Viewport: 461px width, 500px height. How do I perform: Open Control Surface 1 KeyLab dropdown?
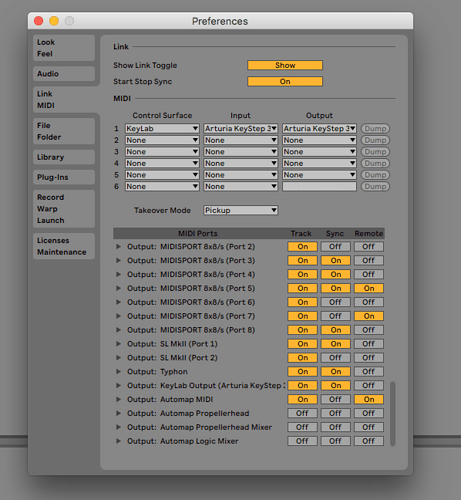(162, 128)
